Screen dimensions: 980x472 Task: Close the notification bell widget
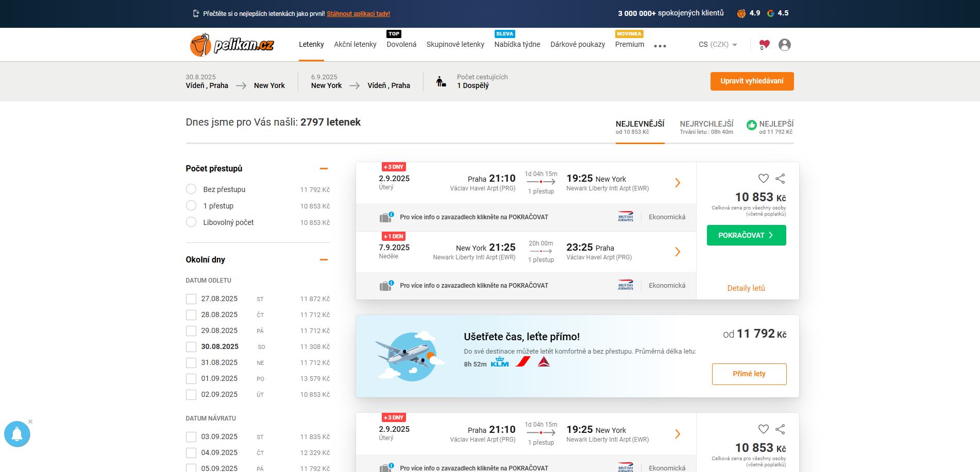coord(30,422)
